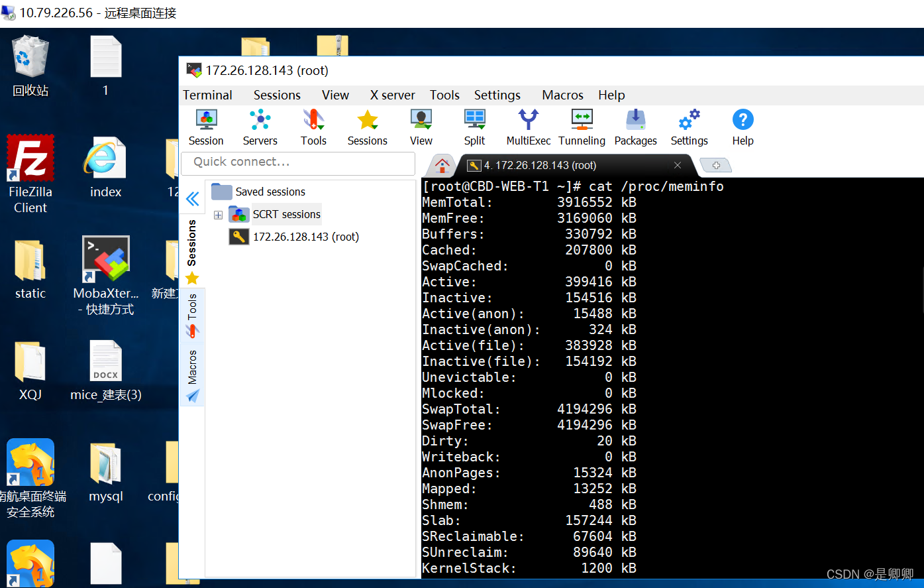
Task: Switch to terminal tab 4. 172.26.128.143 (root)
Action: pos(540,165)
